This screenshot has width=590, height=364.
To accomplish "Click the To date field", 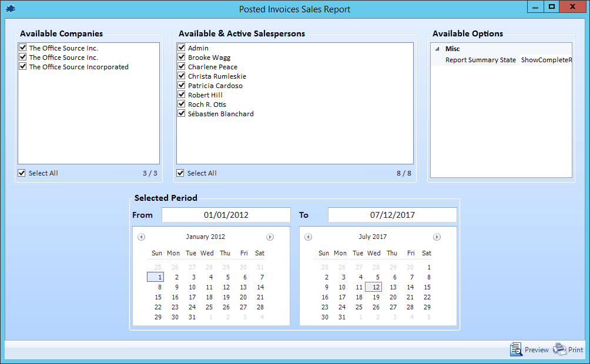I will (x=392, y=215).
